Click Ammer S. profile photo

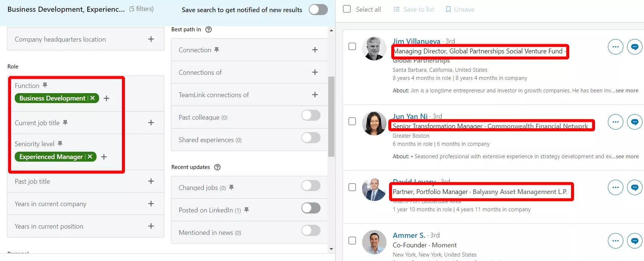click(374, 242)
